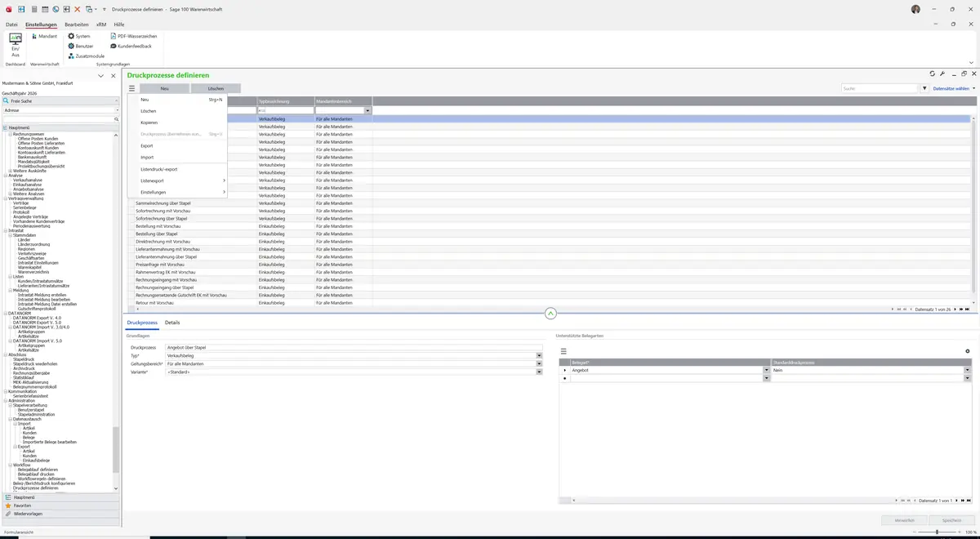The width and height of the screenshot is (980, 539).
Task: Close the left navigation panel with the X
Action: point(114,76)
